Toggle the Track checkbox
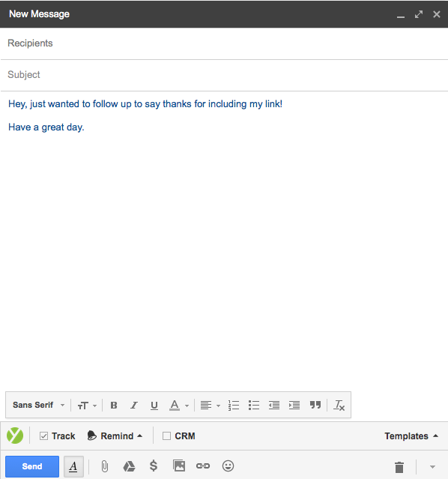 click(43, 436)
